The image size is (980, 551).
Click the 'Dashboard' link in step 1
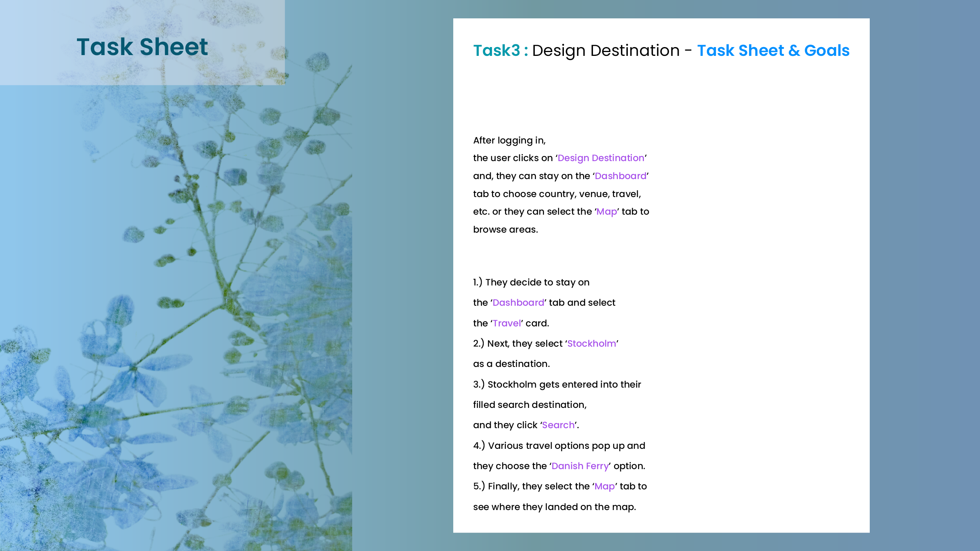coord(518,303)
